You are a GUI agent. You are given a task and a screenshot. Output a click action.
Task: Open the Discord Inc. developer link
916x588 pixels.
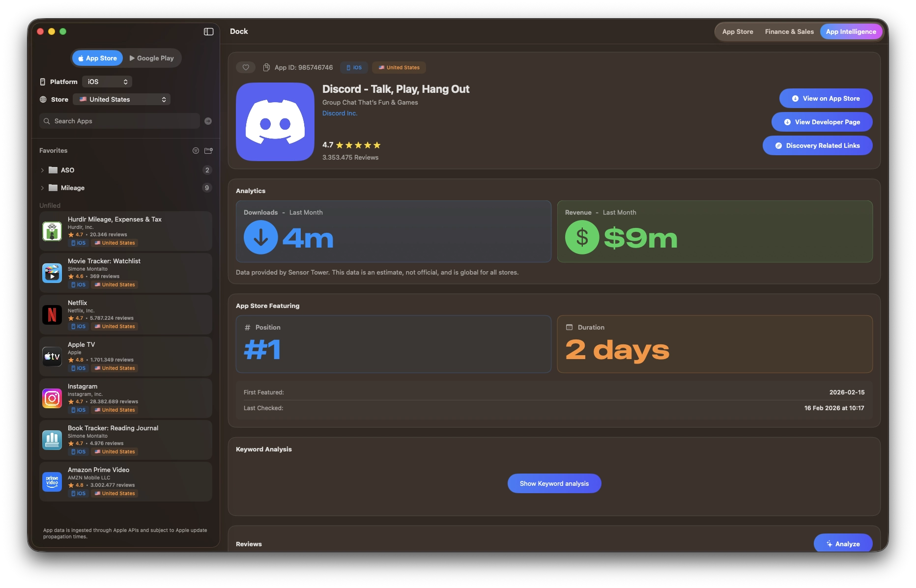[340, 113]
